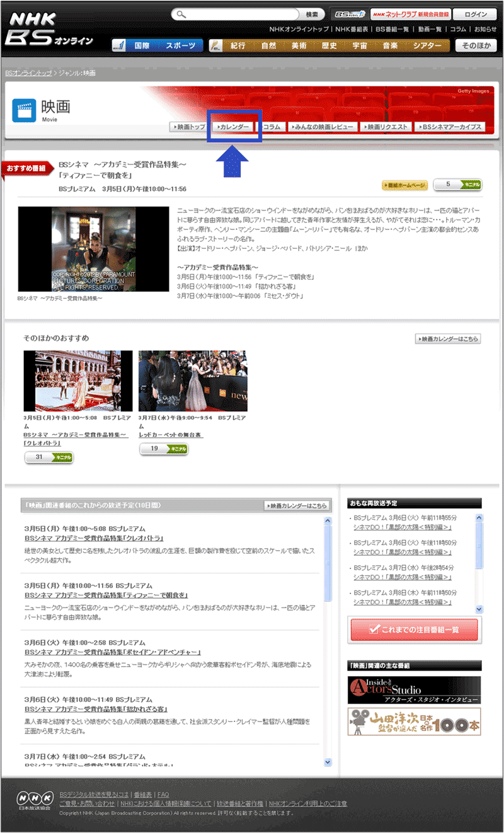
Task: Open the ティファニーで朝食を featured thumbnail
Action: point(93,249)
